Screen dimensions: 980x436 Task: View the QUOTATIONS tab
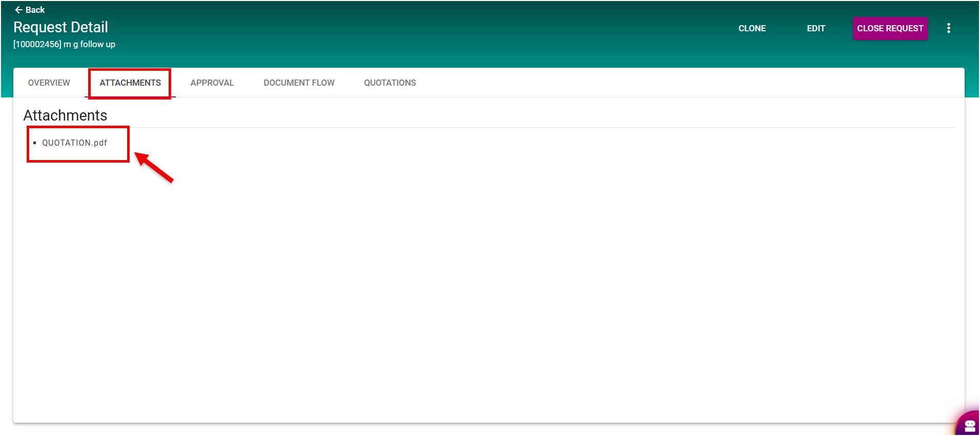390,83
